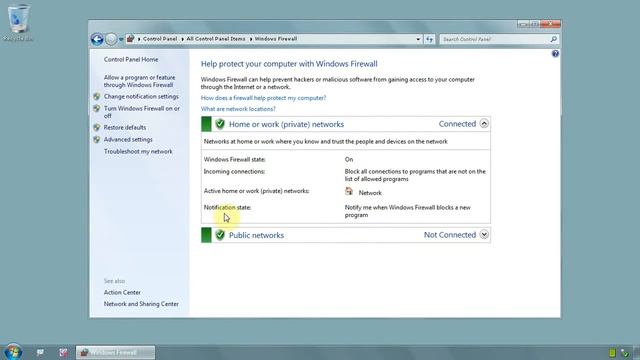640x360 pixels.
Task: Open the address bar history dropdown
Action: (x=418, y=39)
